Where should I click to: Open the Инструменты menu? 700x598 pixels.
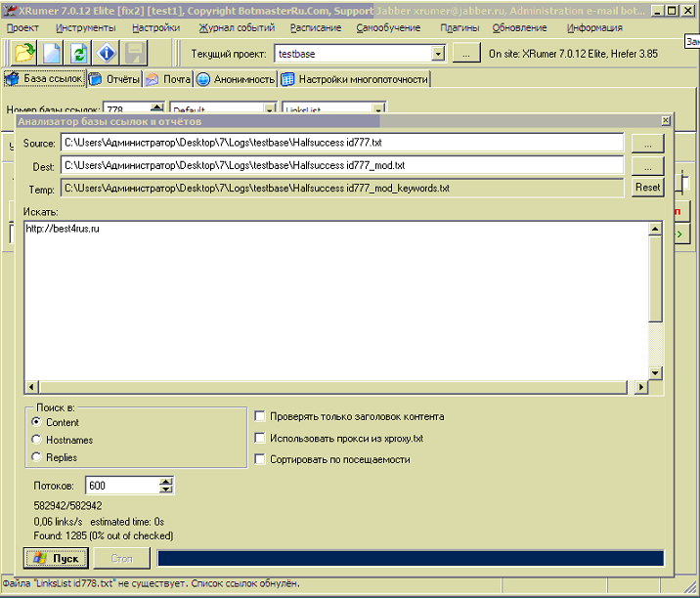point(93,27)
